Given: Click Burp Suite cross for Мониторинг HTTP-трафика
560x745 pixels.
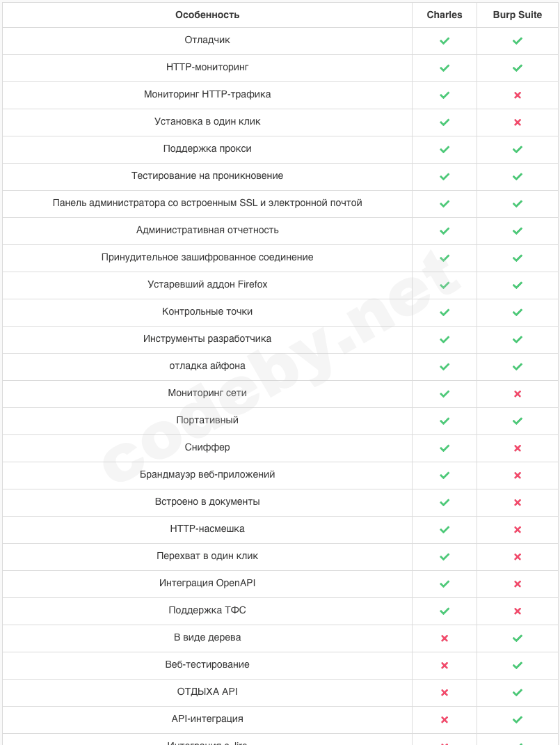Looking at the screenshot, I should coord(518,95).
